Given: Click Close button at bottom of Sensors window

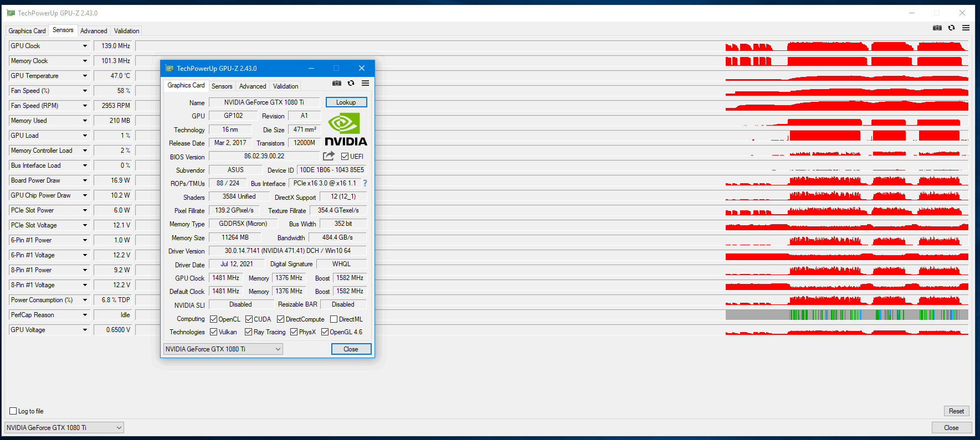Looking at the screenshot, I should [x=952, y=428].
